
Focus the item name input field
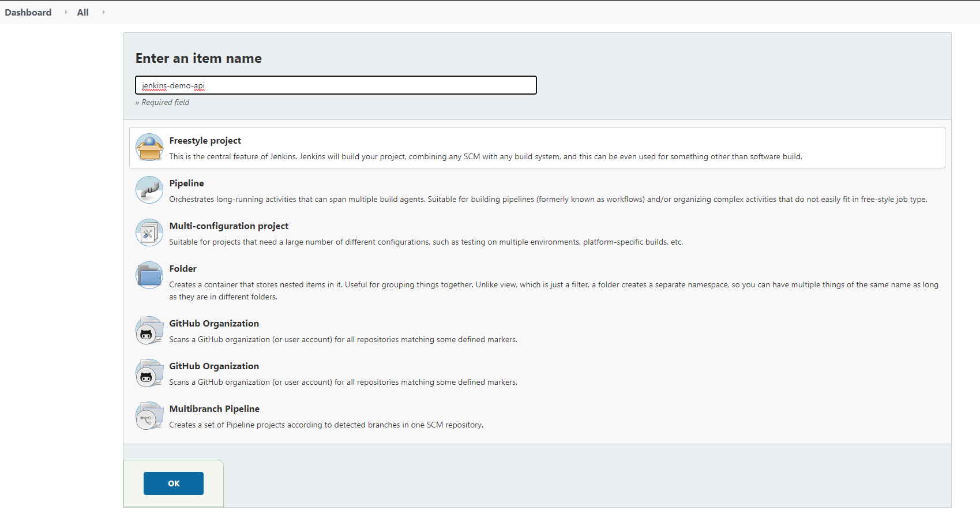tap(336, 85)
